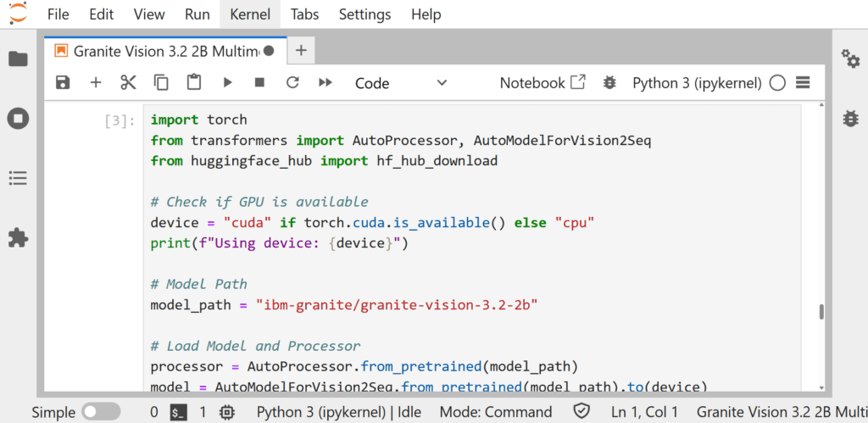The width and height of the screenshot is (868, 423).
Task: Interrupt the kernel with stop button
Action: 259,83
